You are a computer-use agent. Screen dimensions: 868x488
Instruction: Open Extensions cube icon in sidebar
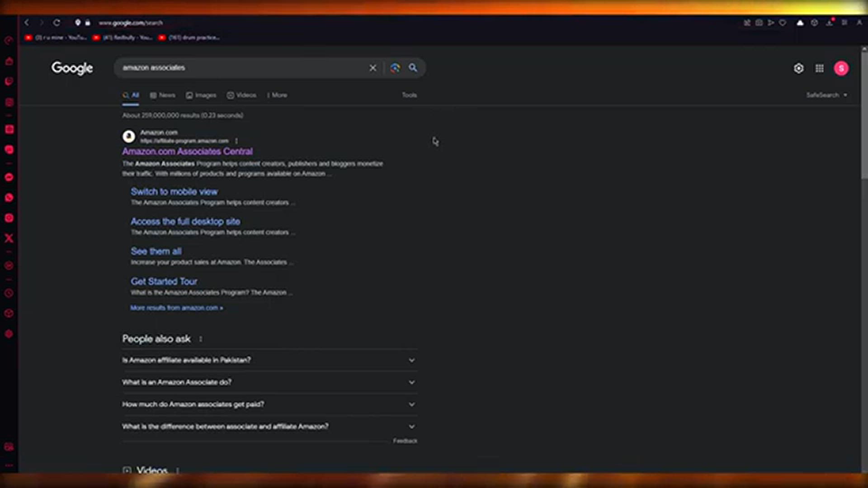click(x=9, y=314)
